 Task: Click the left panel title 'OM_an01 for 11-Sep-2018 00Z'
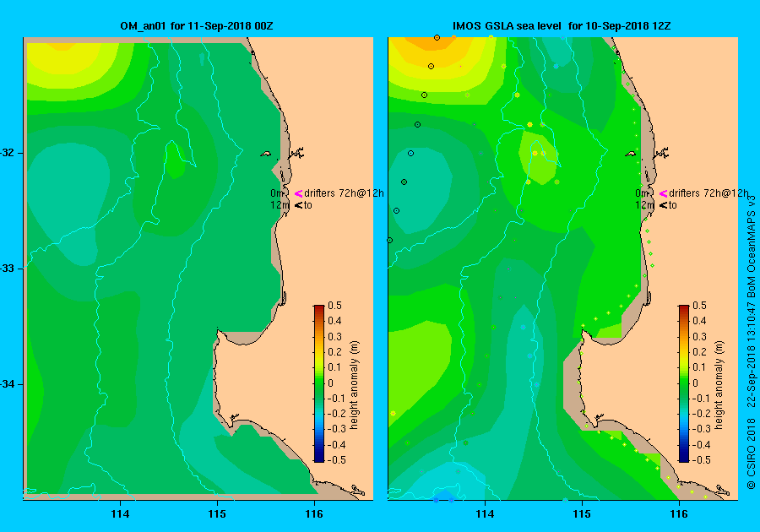point(196,26)
